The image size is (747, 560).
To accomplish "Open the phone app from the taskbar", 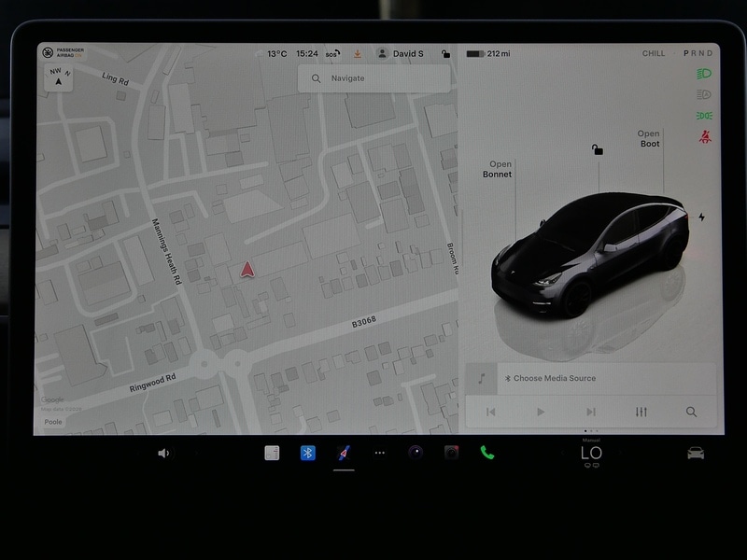I will 486,452.
